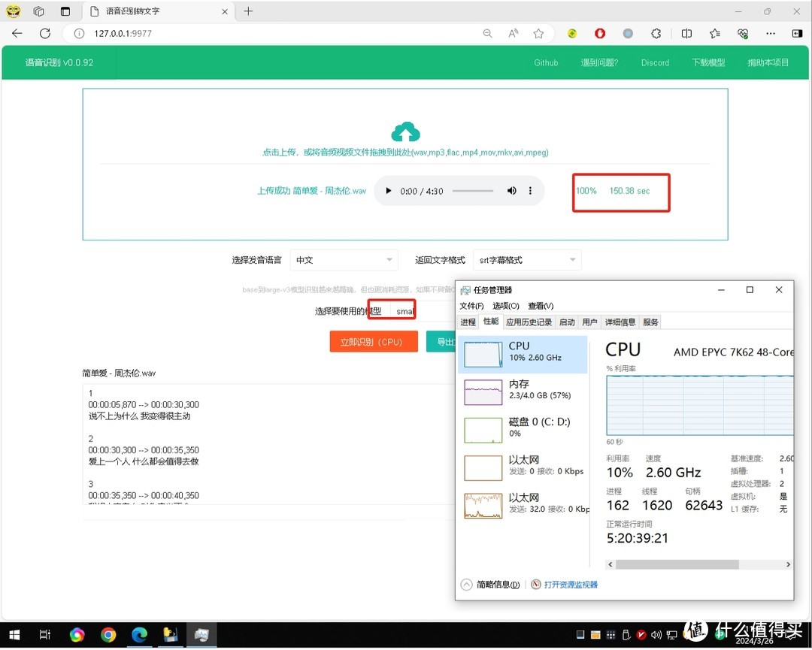812x650 pixels.
Task: Go back in the browser
Action: (17, 34)
